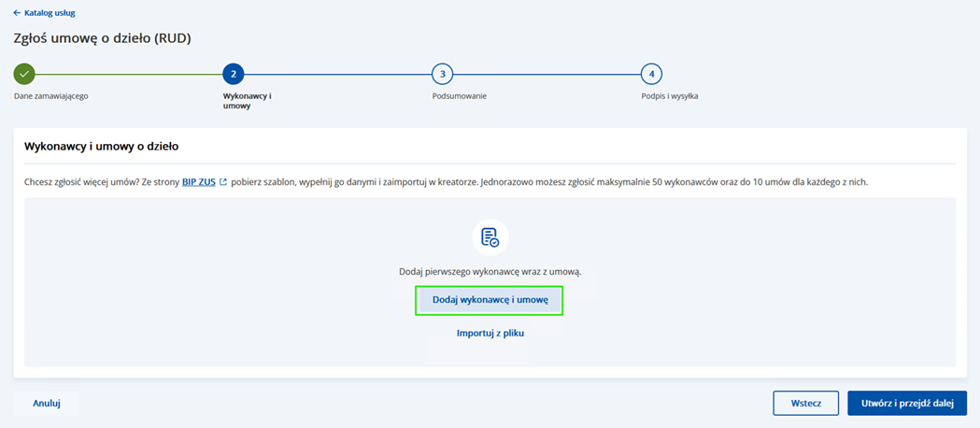Select step 4 circle in stepper
This screenshot has width=980, height=428.
[652, 74]
